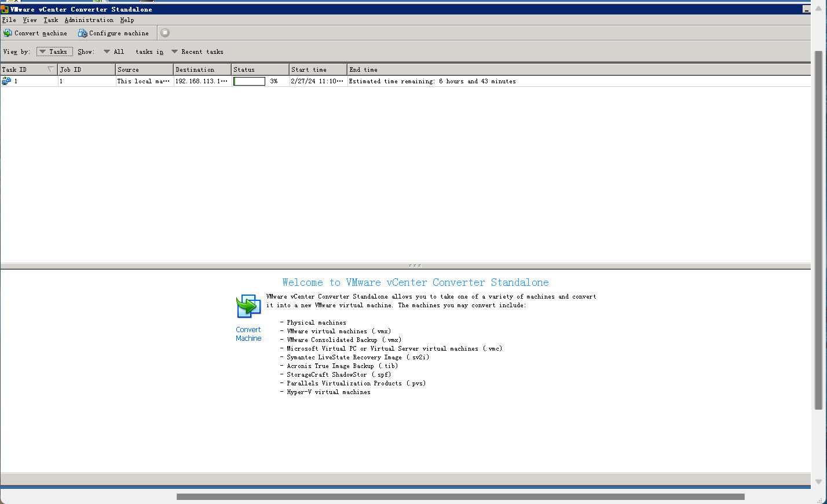The width and height of the screenshot is (827, 504).
Task: Click the stop task toolbar icon
Action: [165, 33]
